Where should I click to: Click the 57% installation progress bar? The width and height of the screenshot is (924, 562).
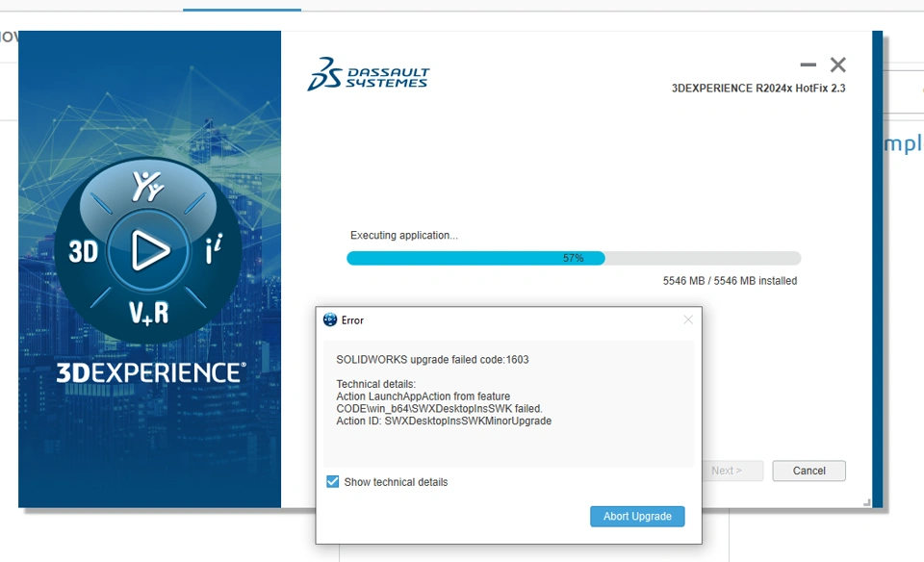click(x=574, y=258)
